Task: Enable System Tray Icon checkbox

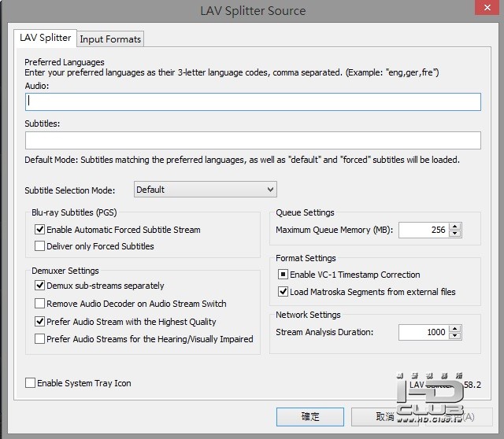Action: click(x=31, y=383)
